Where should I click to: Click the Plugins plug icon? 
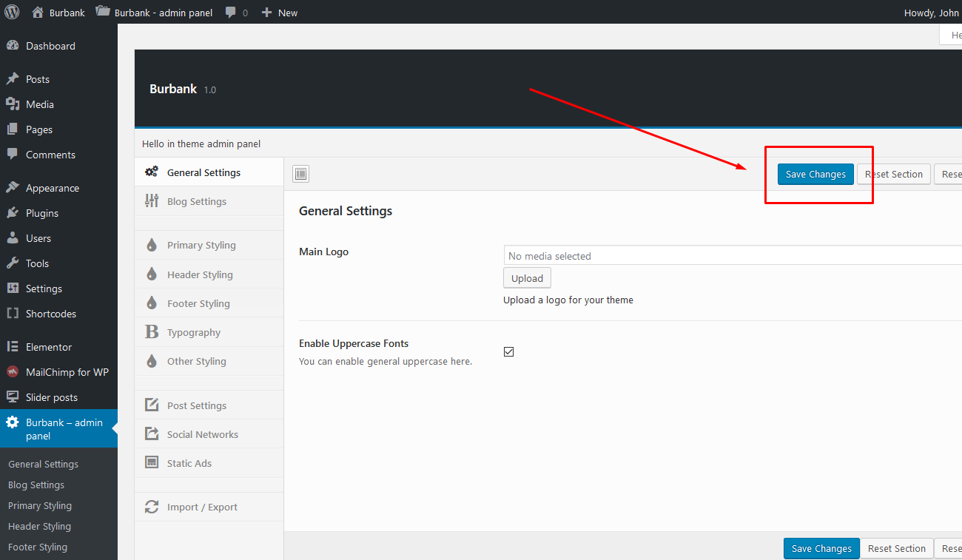13,213
